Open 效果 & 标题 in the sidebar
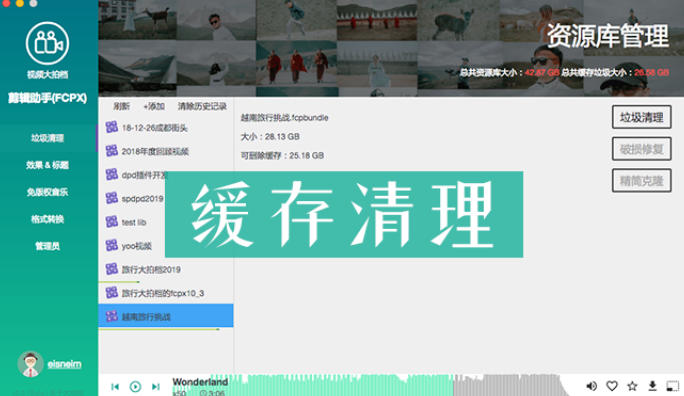684x396 pixels. (x=47, y=165)
